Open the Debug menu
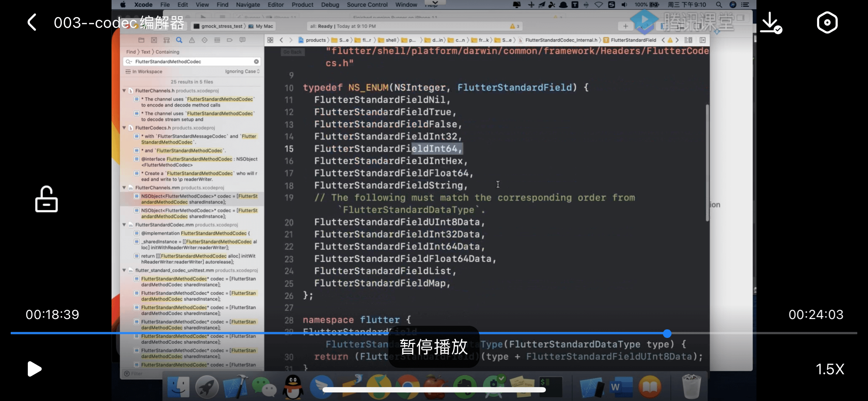 (x=330, y=5)
